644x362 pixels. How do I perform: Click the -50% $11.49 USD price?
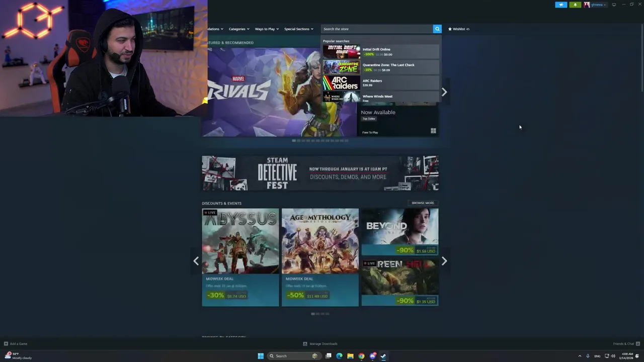tap(307, 295)
